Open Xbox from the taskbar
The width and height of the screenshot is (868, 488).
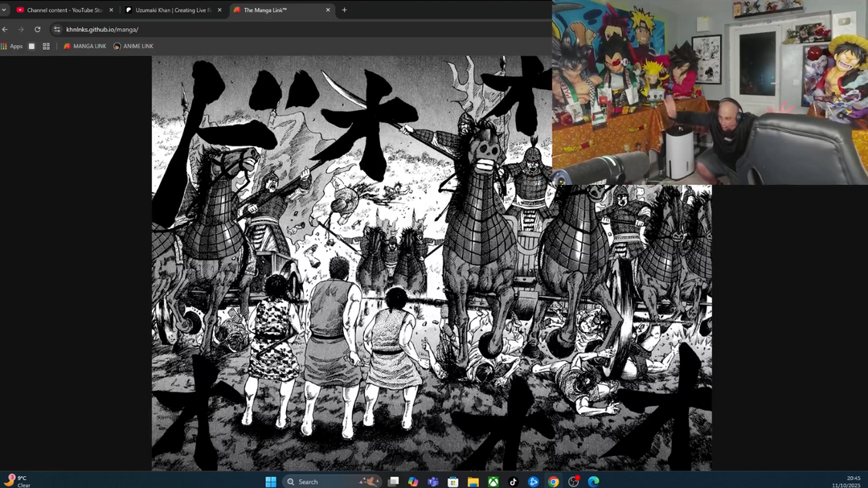(x=492, y=482)
